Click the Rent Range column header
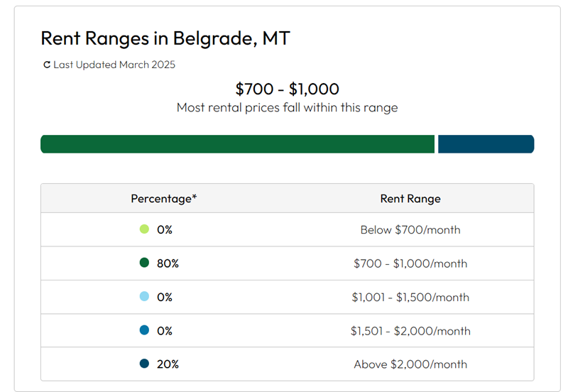The height and width of the screenshot is (392, 568). (410, 199)
